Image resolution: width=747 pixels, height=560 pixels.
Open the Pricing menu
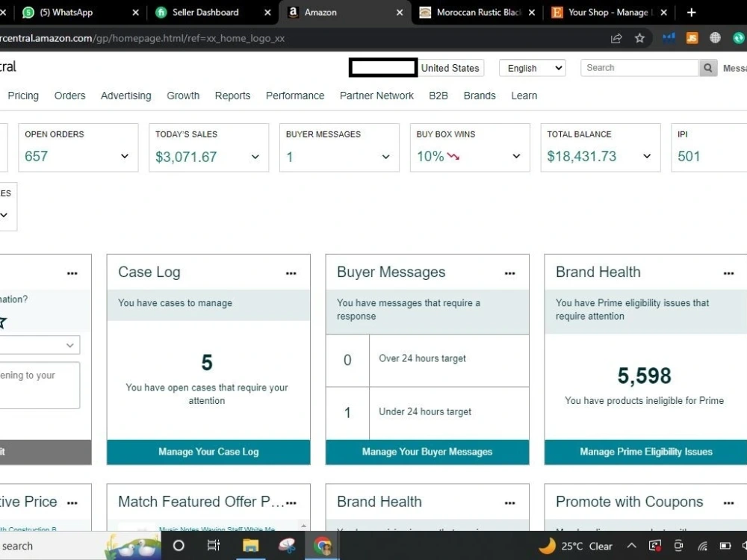23,96
